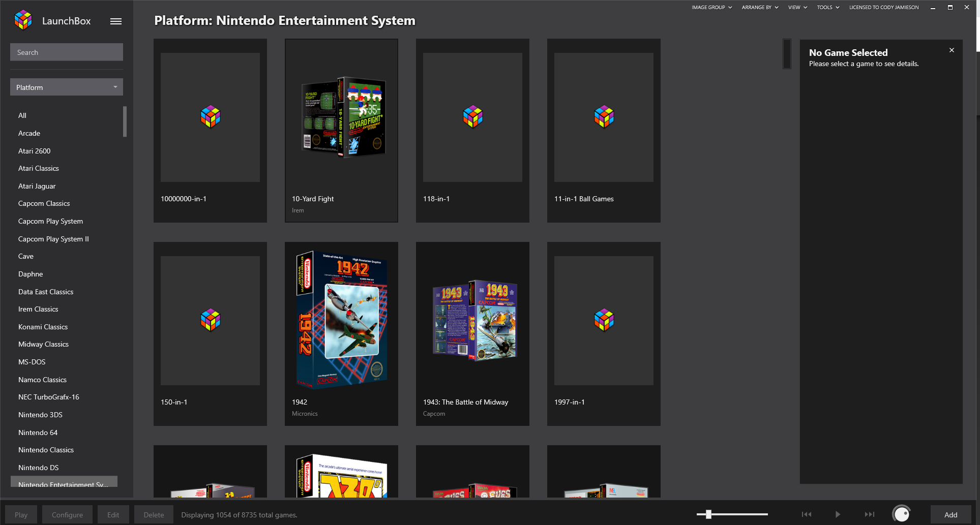Open the Arrange By menu
Viewport: 980px width, 525px height.
(x=760, y=8)
